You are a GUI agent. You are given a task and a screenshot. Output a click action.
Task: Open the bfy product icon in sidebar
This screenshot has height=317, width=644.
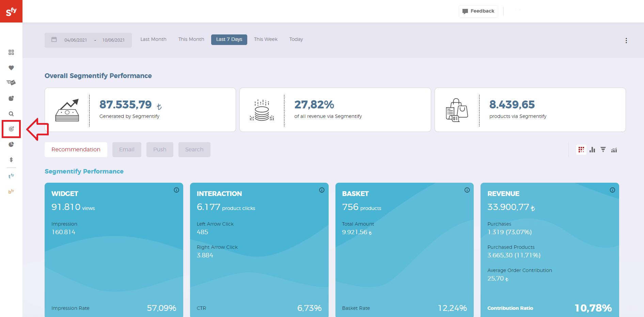point(11,191)
